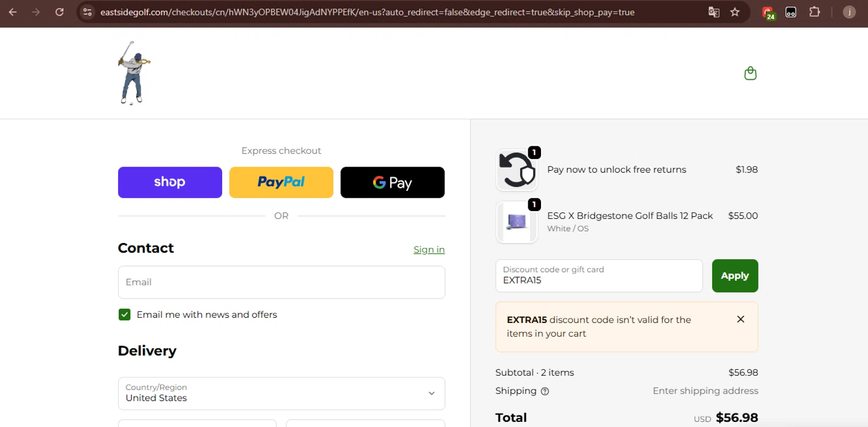Screen dimensions: 868x427
Task: Click the Contact section heading
Action: point(146,248)
